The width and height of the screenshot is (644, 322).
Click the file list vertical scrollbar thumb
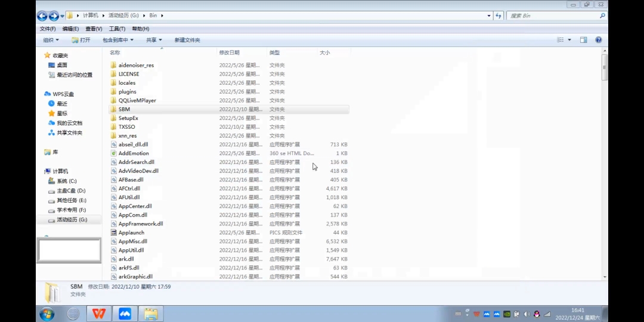(x=605, y=67)
